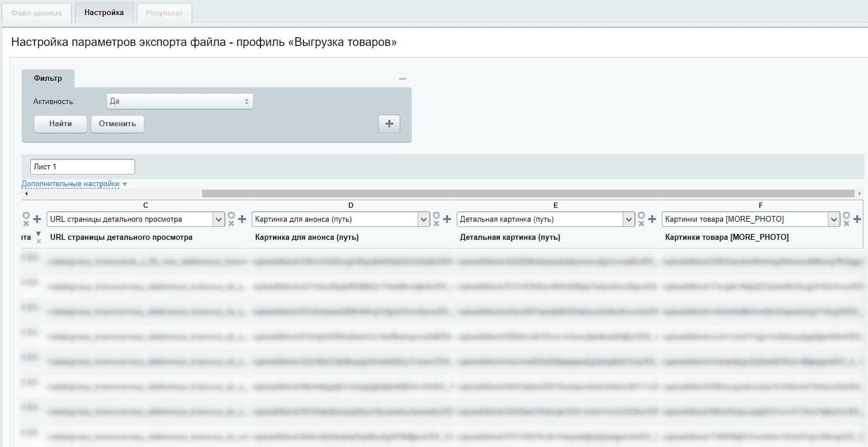Open the Картинки товара [MORE_PHOTO] dropdown
The width and height of the screenshot is (868, 447).
pos(750,219)
